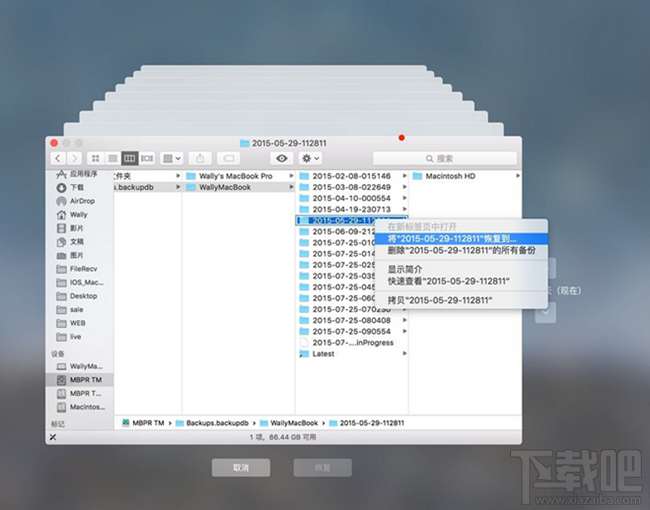650x510 pixels.
Task: Open the gear Action menu
Action: pos(310,158)
